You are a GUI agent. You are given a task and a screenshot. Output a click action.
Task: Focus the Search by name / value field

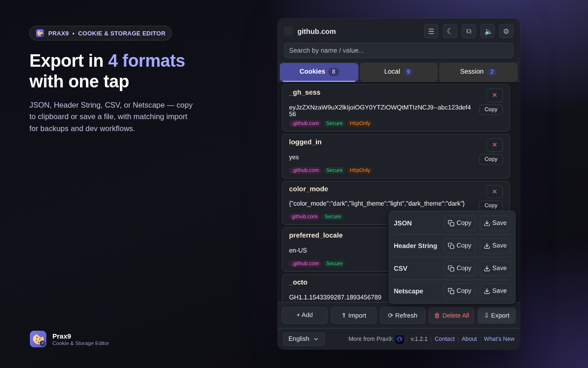[399, 51]
